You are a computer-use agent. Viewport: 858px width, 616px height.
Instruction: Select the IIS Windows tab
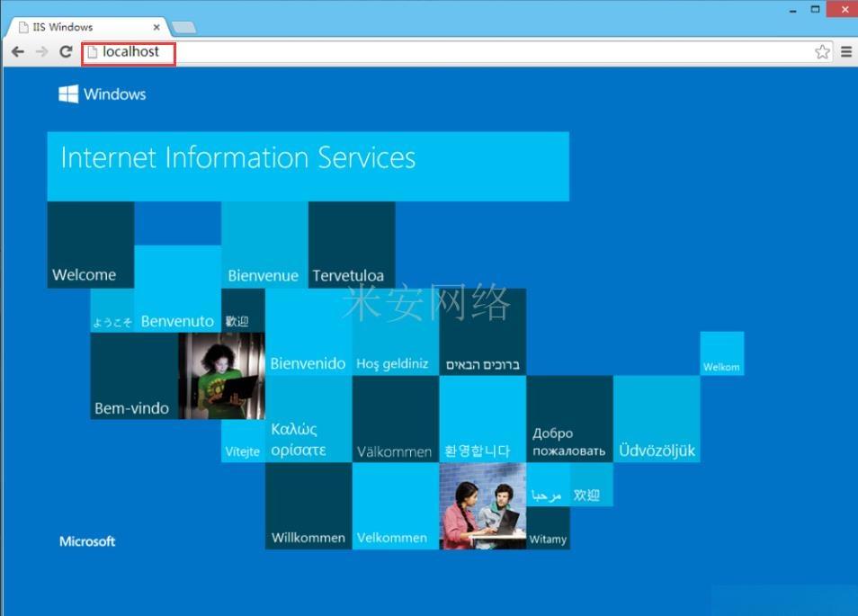86,27
